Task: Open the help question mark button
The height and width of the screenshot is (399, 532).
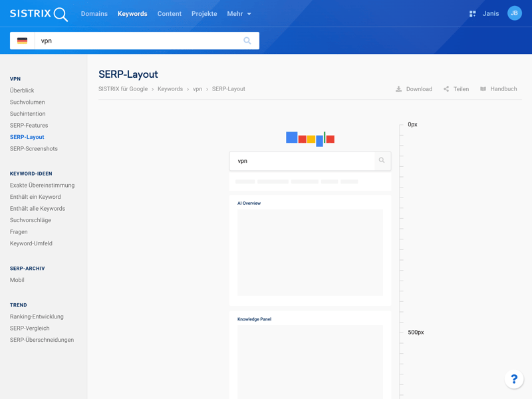Action: (x=514, y=379)
